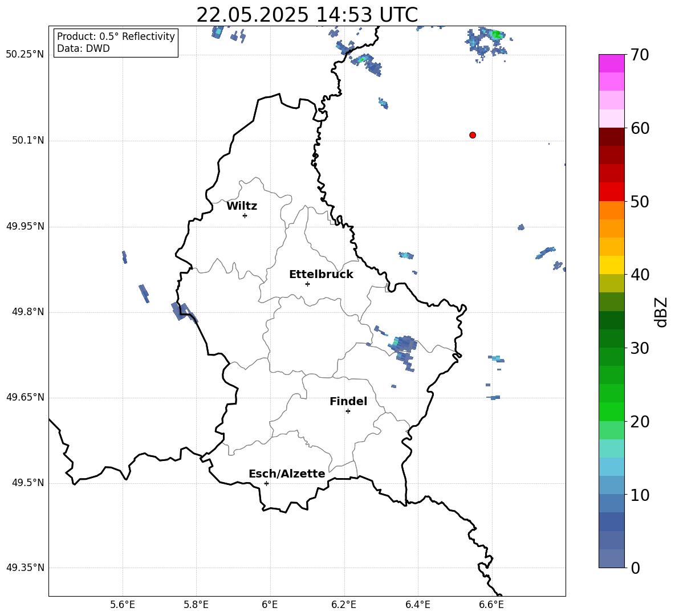Click the 20 tick on colorbar
Screen dimensions: 675x616
tap(639, 422)
